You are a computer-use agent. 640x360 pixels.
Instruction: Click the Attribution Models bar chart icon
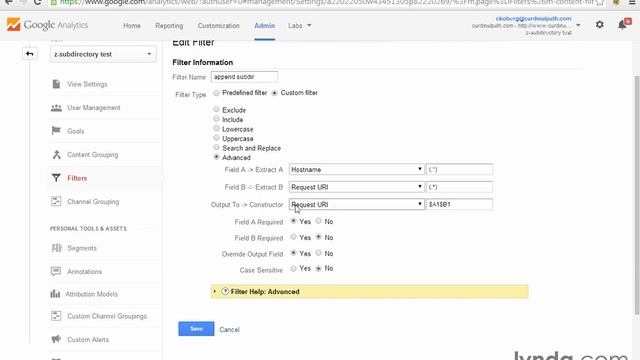click(x=56, y=293)
